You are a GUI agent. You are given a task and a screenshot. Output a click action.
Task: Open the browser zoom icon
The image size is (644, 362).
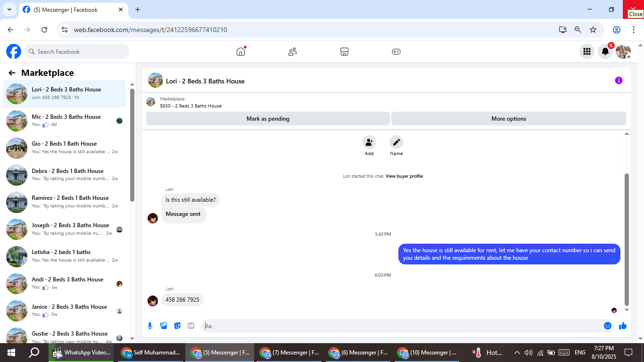coord(578,30)
